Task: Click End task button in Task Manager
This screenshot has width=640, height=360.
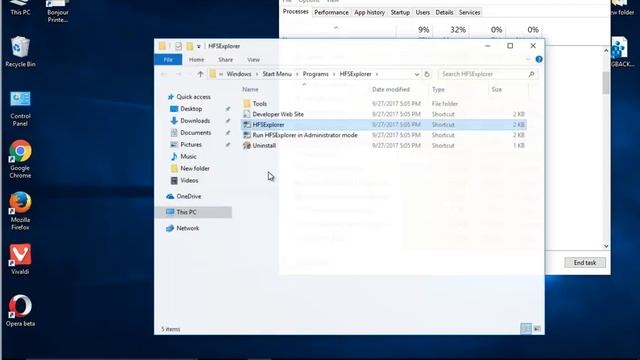Action: coord(584,262)
